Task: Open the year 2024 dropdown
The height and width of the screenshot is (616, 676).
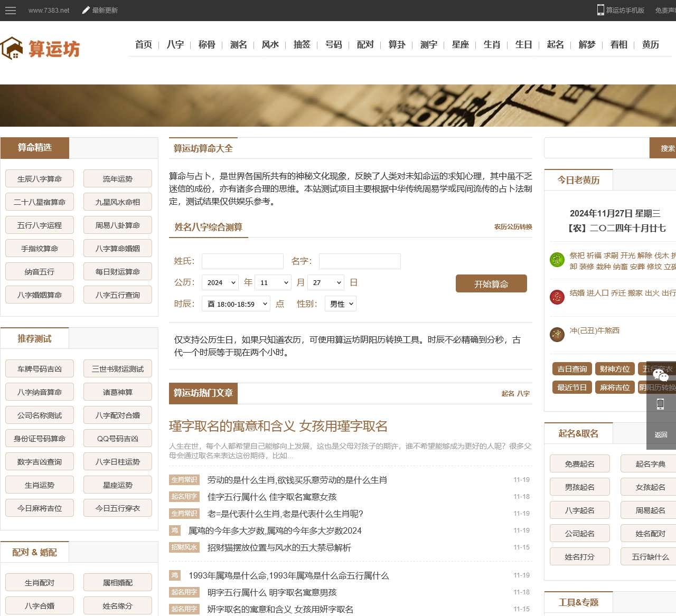Action: tap(220, 282)
